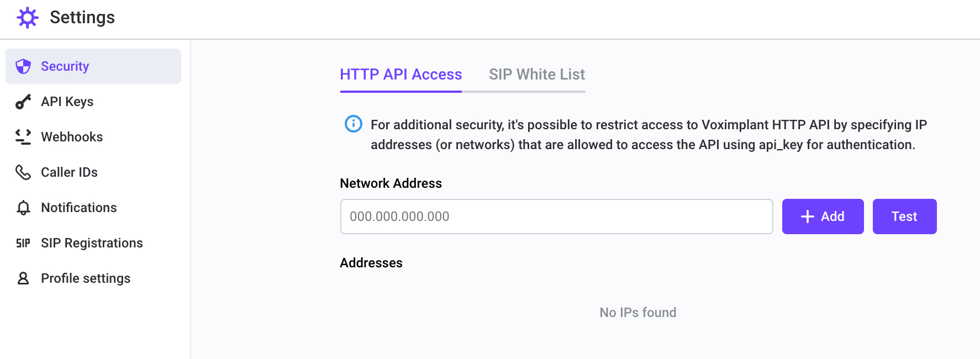
Task: Click the Test button
Action: [905, 217]
